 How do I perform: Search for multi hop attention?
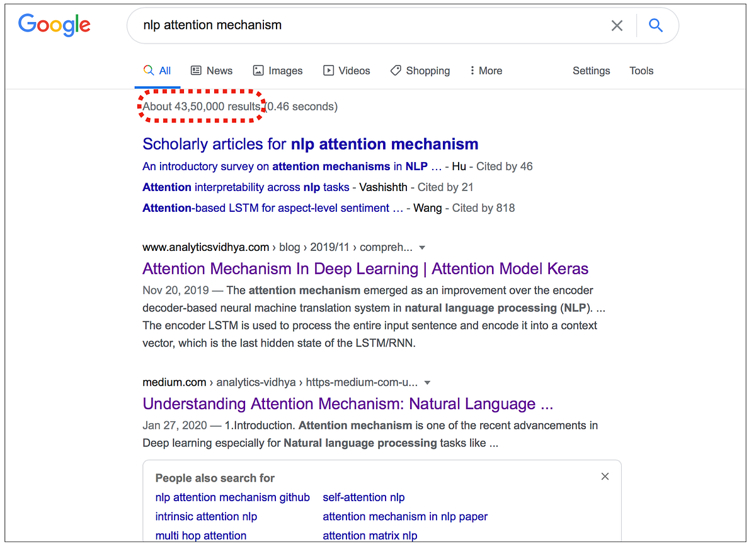click(x=201, y=535)
